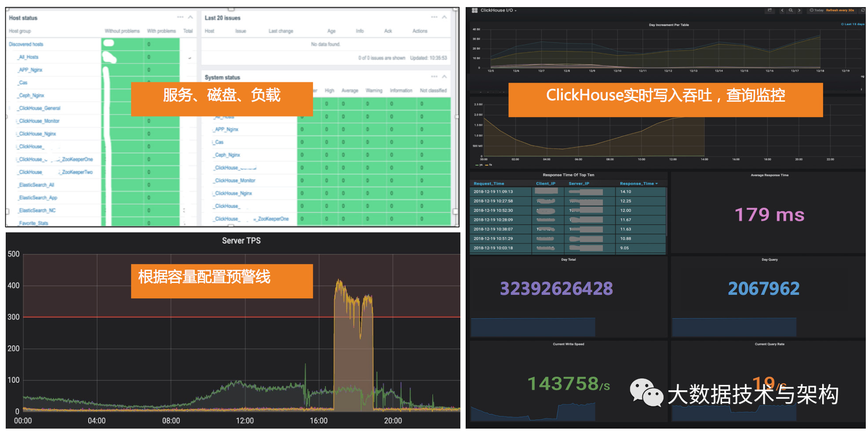Open ElasticSearch_App host group
The width and height of the screenshot is (868, 433).
coord(38,198)
